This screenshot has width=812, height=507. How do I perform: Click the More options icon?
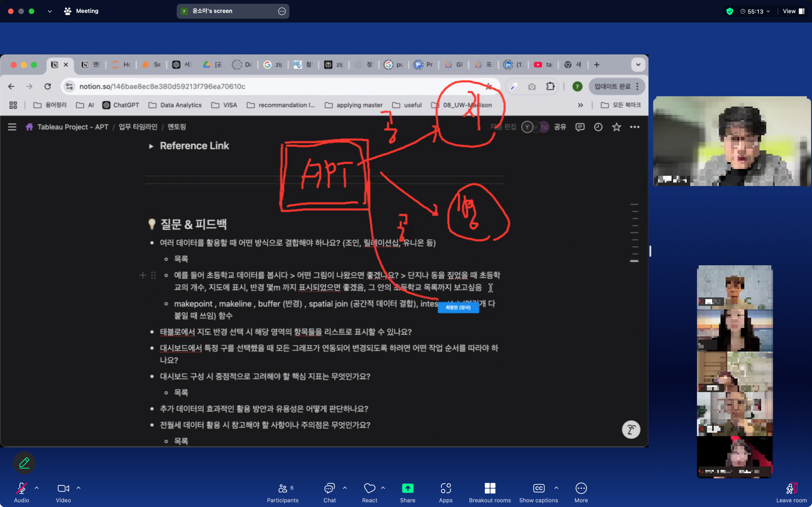(x=581, y=488)
